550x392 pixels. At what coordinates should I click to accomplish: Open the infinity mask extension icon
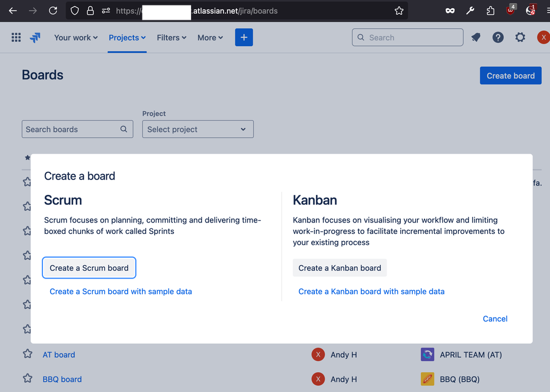pos(450,11)
